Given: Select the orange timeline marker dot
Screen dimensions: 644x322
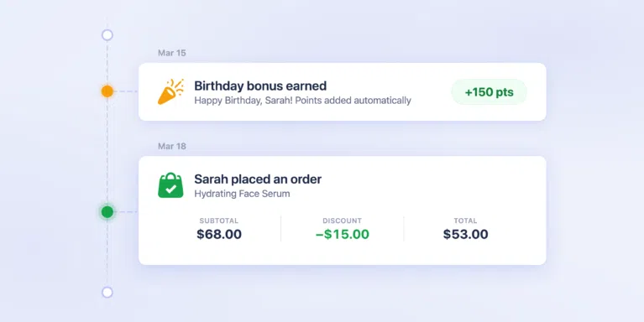Looking at the screenshot, I should point(107,91).
